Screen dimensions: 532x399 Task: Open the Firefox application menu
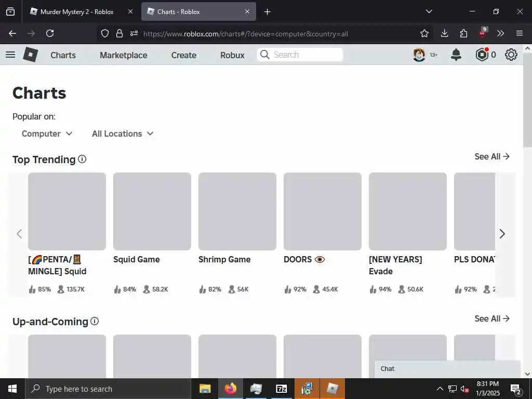(520, 33)
